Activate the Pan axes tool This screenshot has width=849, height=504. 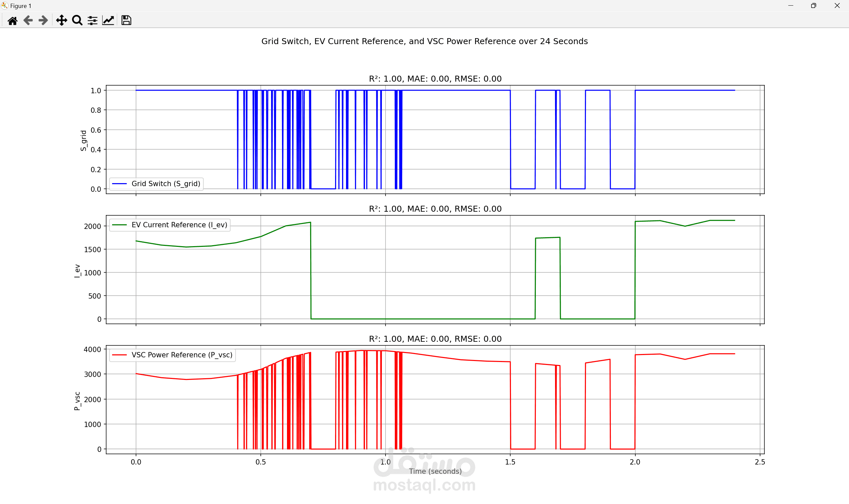pos(61,21)
